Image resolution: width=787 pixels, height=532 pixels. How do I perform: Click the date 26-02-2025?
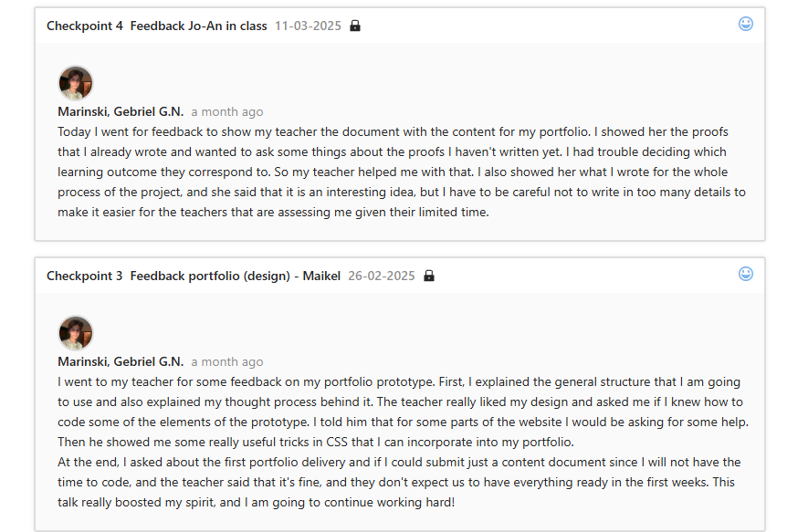click(382, 276)
